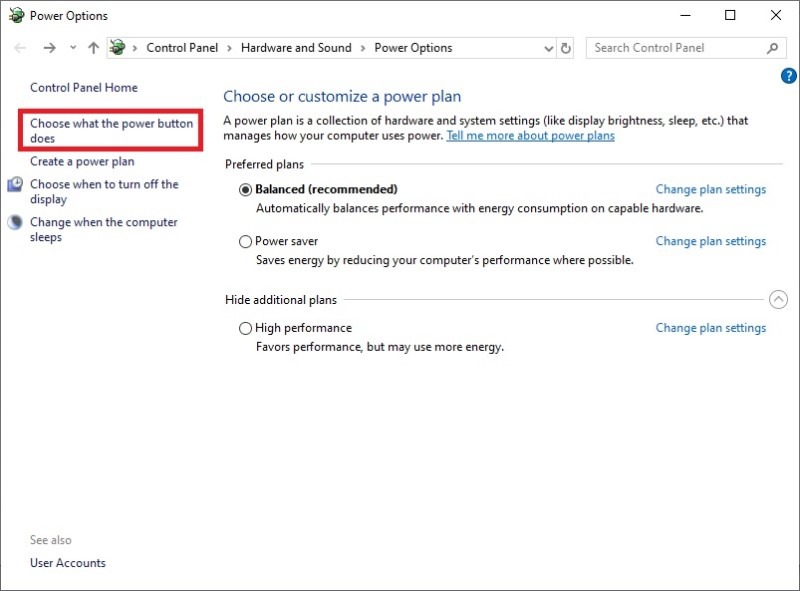Open Hardware and Sound from breadcrumb
Image resolution: width=800 pixels, height=591 pixels.
296,47
